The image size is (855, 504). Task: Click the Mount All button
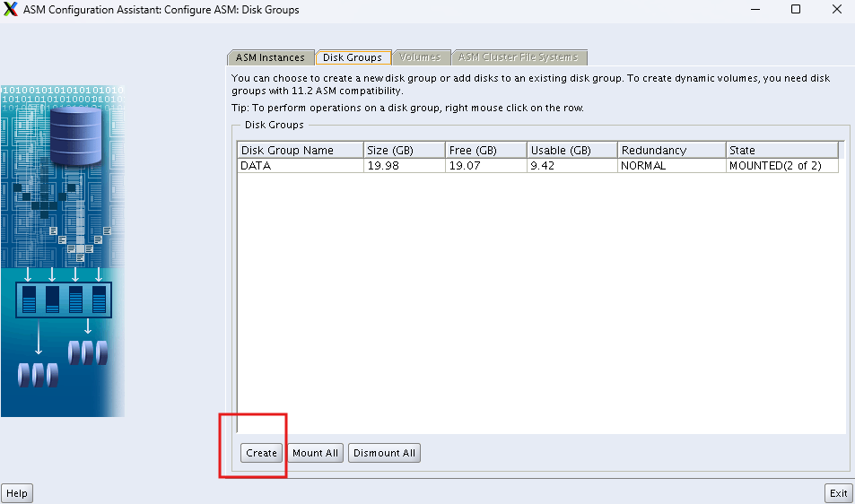tap(315, 453)
